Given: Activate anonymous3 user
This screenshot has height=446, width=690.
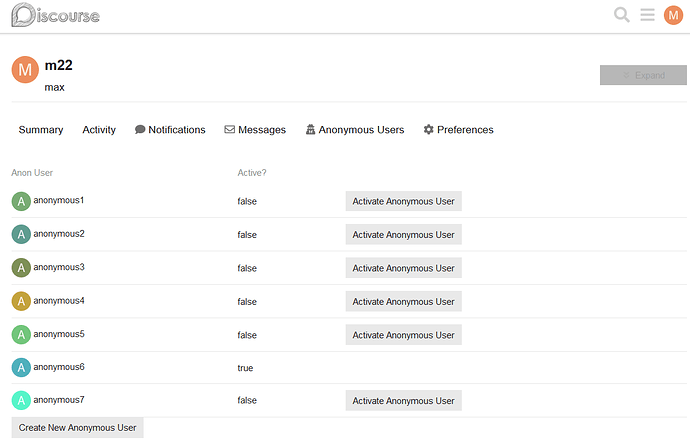Looking at the screenshot, I should (x=404, y=268).
